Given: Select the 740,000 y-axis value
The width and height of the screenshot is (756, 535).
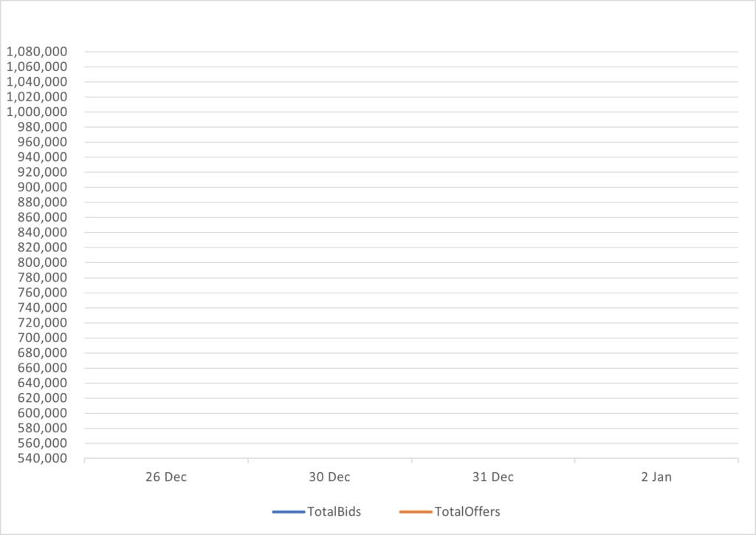Looking at the screenshot, I should click(41, 307).
